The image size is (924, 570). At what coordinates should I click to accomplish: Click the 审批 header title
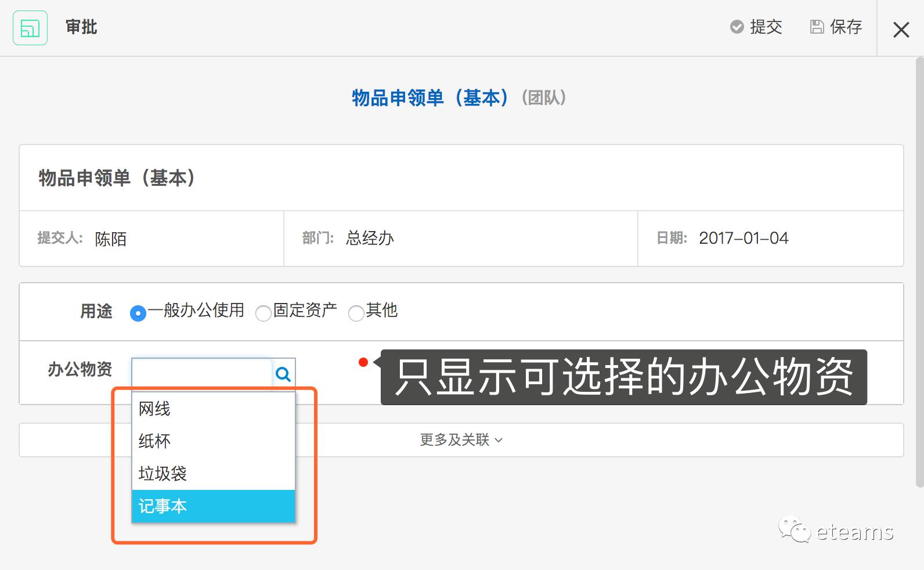click(81, 27)
